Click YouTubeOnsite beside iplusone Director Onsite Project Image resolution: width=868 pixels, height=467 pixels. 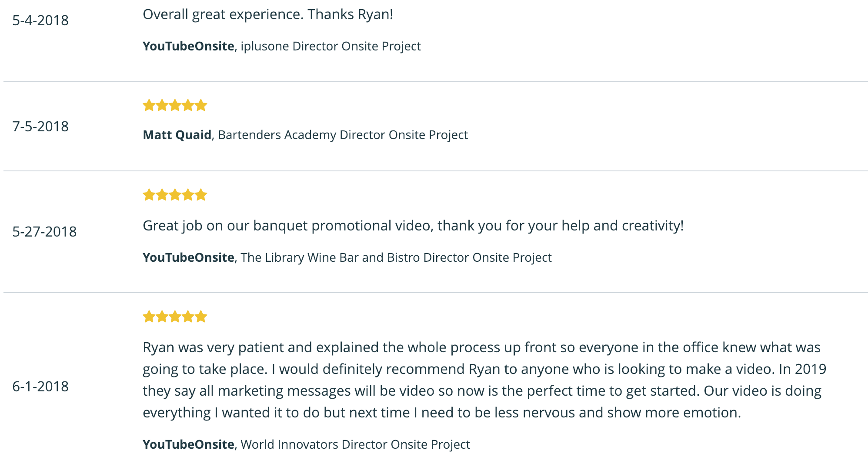[188, 46]
